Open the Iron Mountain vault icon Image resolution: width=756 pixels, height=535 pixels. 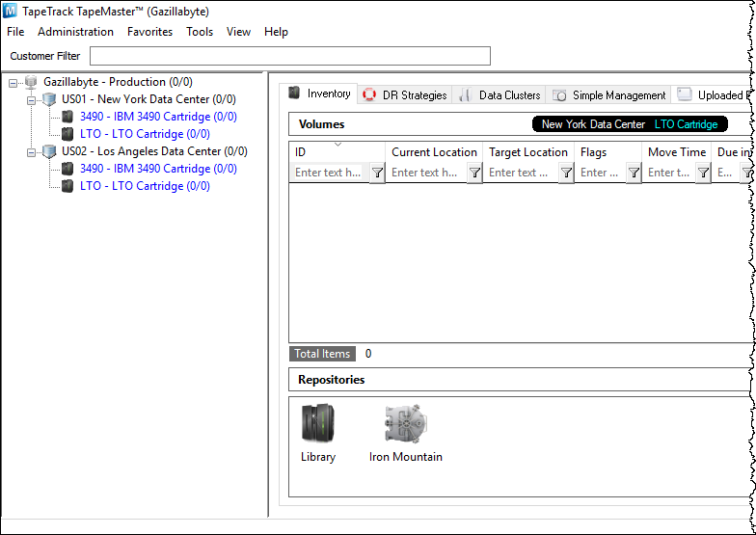pos(406,423)
